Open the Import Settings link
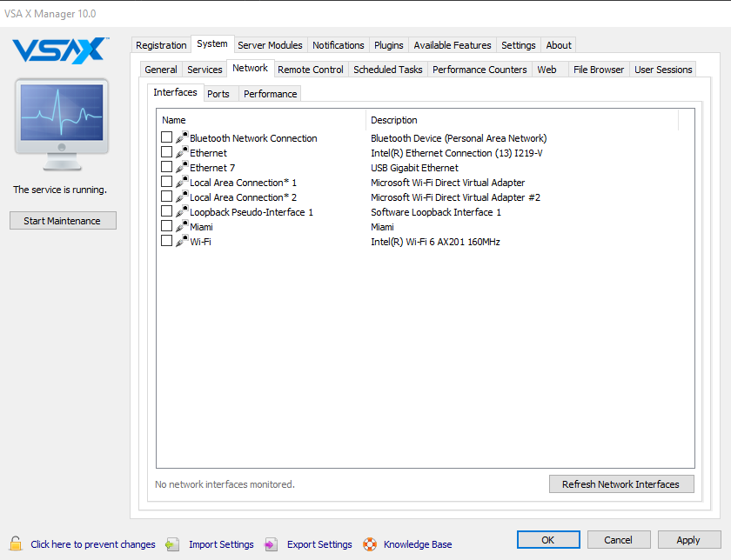 [x=221, y=544]
